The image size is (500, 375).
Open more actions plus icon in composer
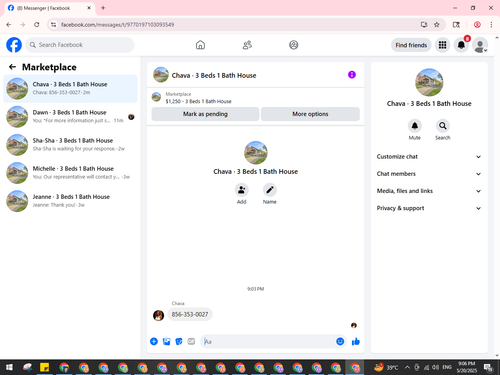(x=154, y=341)
